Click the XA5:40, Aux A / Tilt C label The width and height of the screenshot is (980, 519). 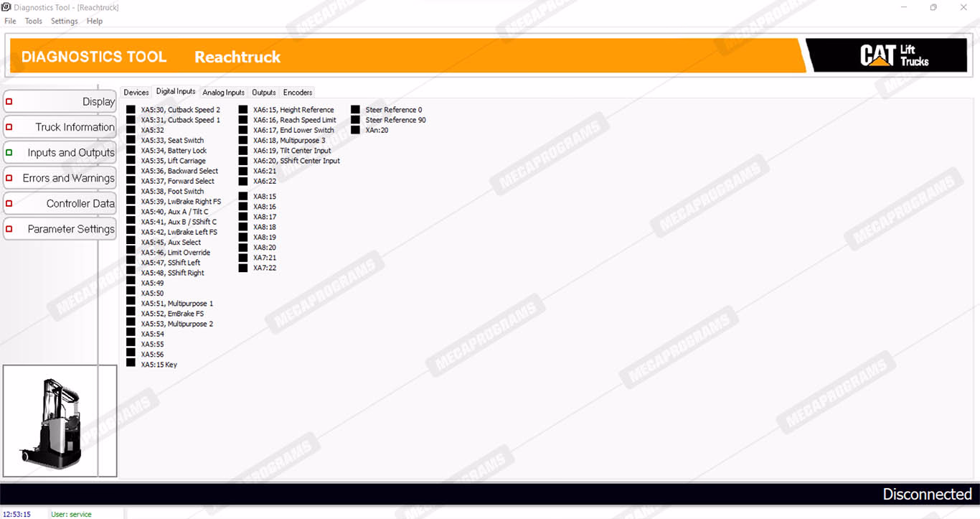174,212
